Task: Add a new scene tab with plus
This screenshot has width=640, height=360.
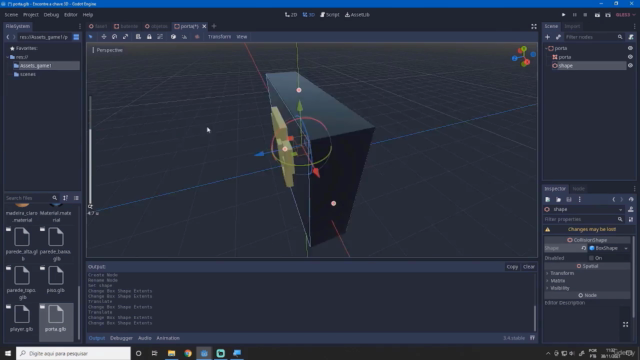Action: [x=214, y=26]
